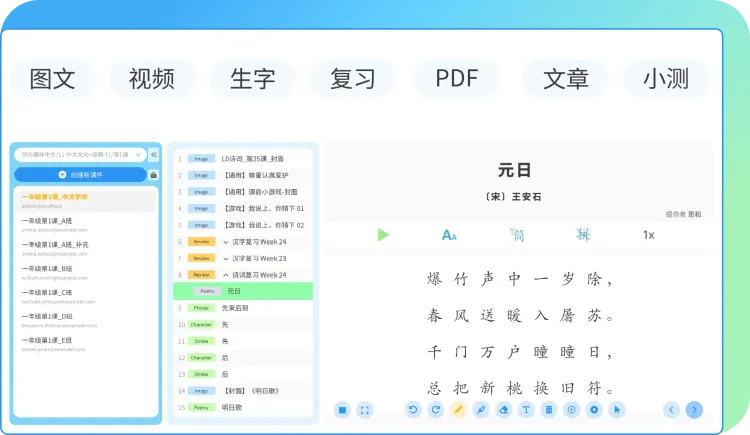Viewport: 750px width, 435px height.
Task: Switch to the 小测 tab
Action: coord(666,78)
